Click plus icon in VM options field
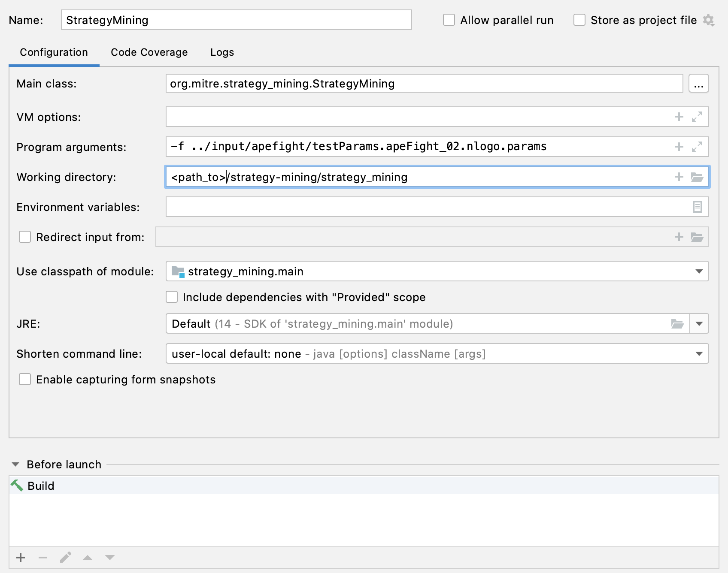Viewport: 728px width, 573px height. tap(679, 117)
